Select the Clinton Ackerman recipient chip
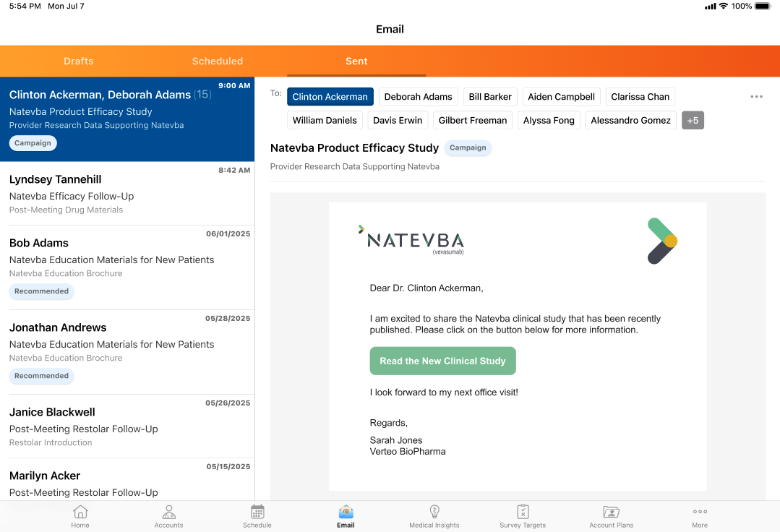This screenshot has width=780, height=532. point(330,97)
